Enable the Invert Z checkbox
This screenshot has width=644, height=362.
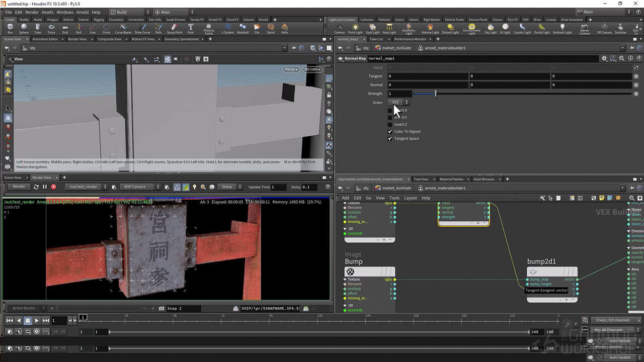click(390, 125)
